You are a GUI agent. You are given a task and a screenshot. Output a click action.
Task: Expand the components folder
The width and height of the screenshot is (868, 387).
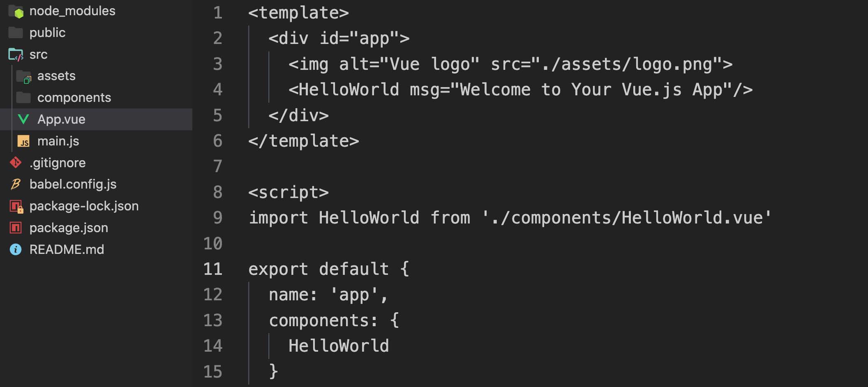click(x=74, y=97)
